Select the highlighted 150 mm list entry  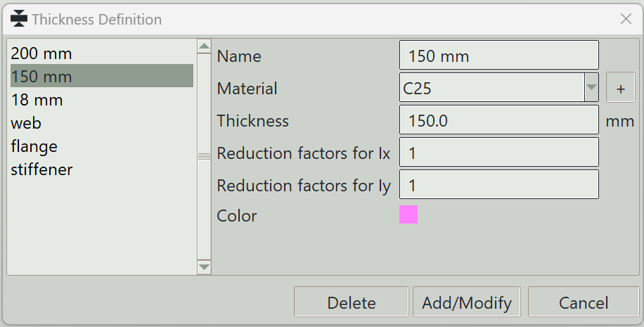click(x=102, y=75)
